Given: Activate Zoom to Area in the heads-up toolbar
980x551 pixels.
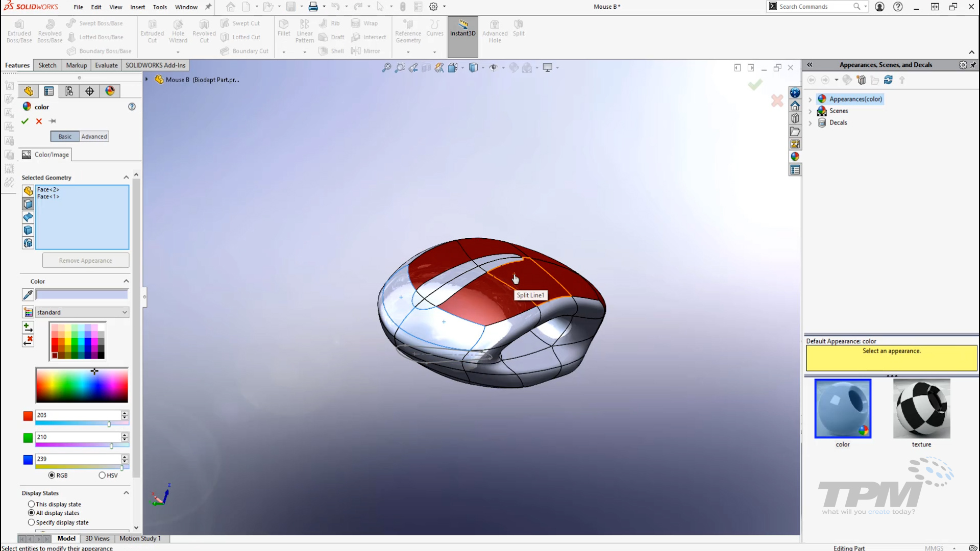Looking at the screenshot, I should click(400, 67).
